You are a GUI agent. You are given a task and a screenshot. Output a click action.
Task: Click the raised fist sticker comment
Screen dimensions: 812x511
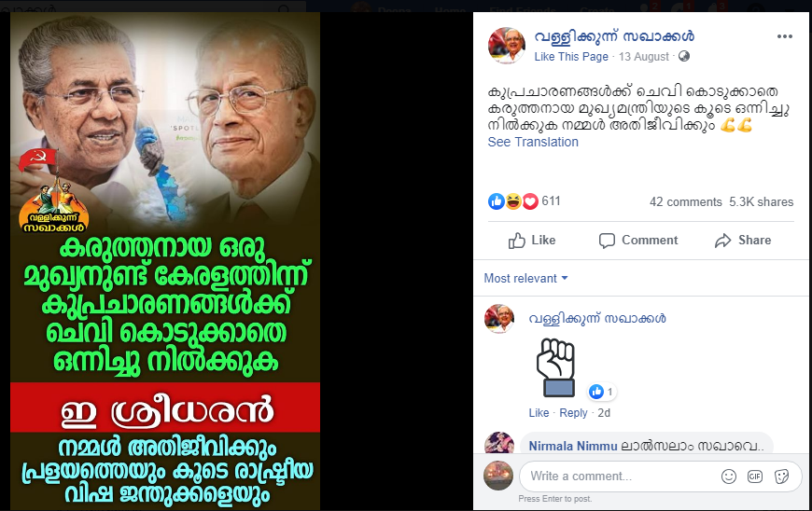pyautogui.click(x=555, y=367)
